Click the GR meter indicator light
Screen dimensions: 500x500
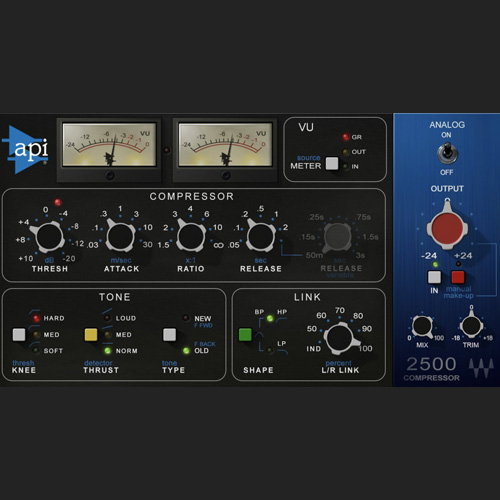pos(345,137)
